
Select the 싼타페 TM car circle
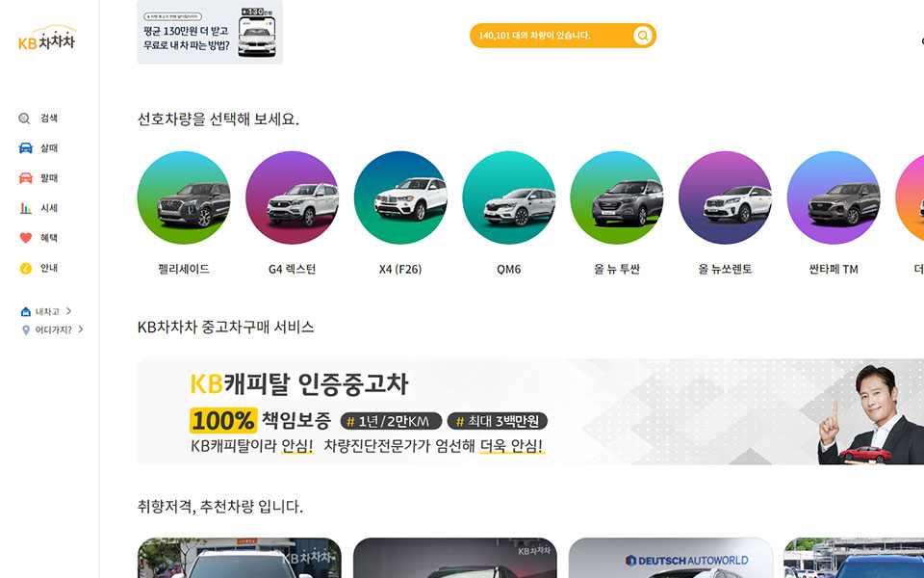coord(834,197)
